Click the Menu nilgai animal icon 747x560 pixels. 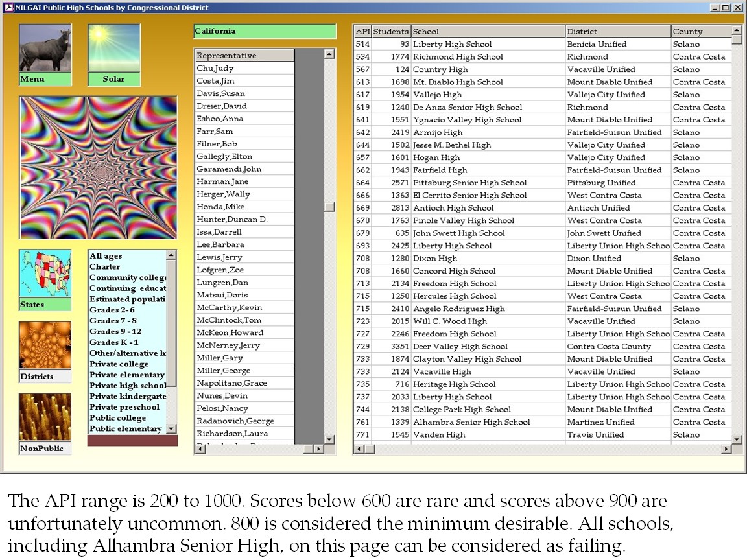pyautogui.click(x=45, y=49)
